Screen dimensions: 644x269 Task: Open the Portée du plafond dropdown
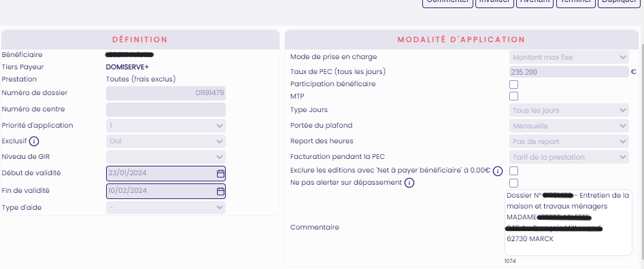click(569, 126)
